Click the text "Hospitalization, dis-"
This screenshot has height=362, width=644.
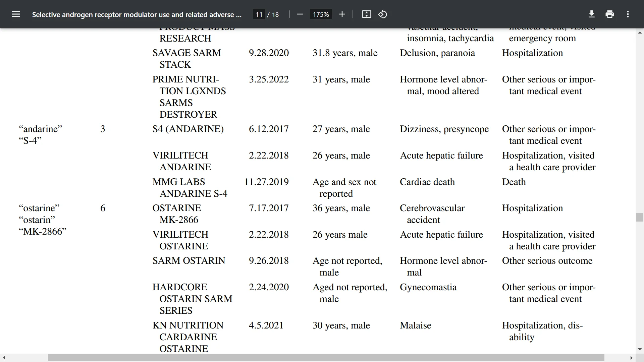[542, 325]
